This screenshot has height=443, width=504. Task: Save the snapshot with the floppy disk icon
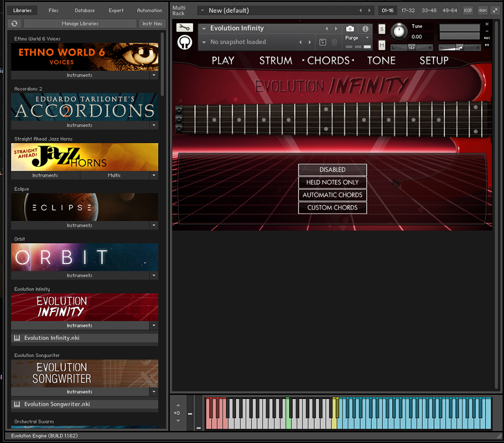click(323, 42)
